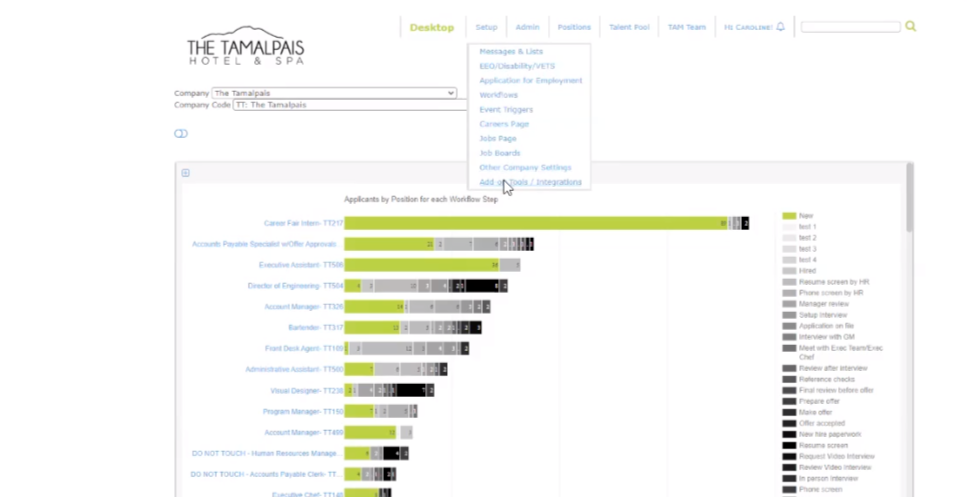
Task: Open Career Fair Intern- TT217 position link
Action: (x=303, y=223)
